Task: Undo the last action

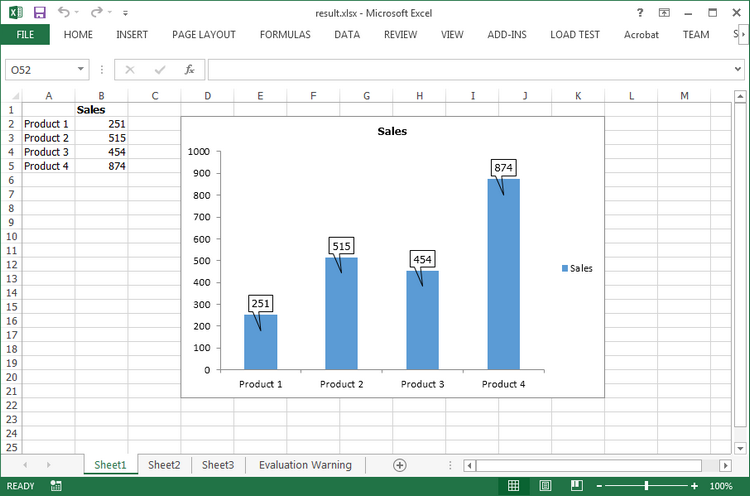Action: click(x=64, y=12)
